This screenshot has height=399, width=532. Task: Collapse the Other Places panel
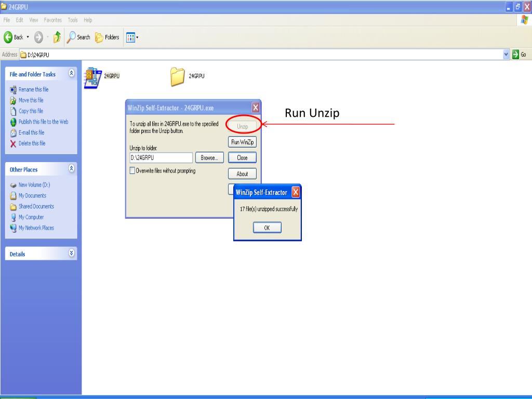point(71,169)
